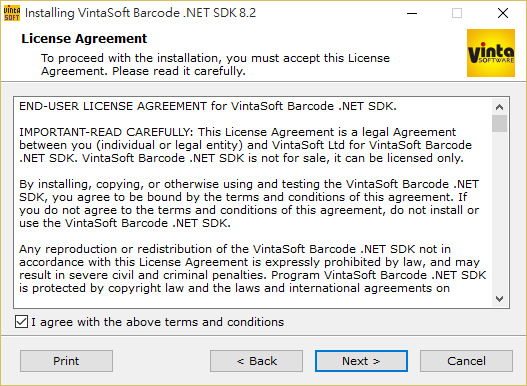Continue with the 'Next >' button
Image resolution: width=527 pixels, height=386 pixels.
[x=361, y=361]
